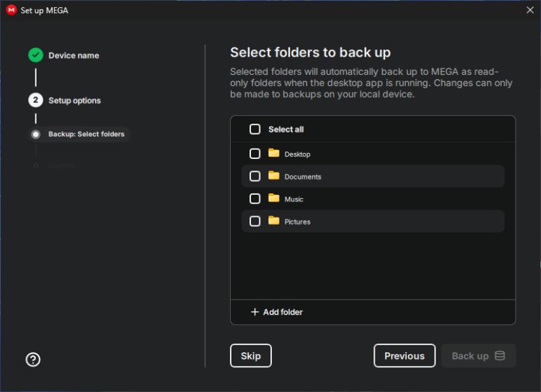This screenshot has height=392, width=541.
Task: Click the Music folder name
Action: (294, 199)
